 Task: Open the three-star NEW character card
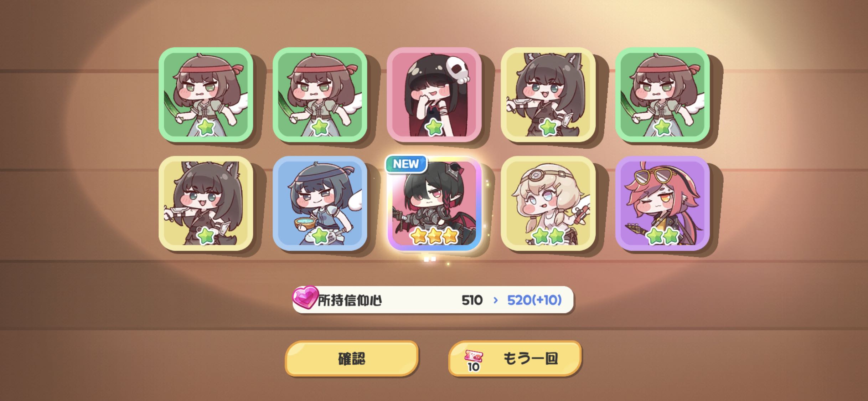tap(434, 203)
